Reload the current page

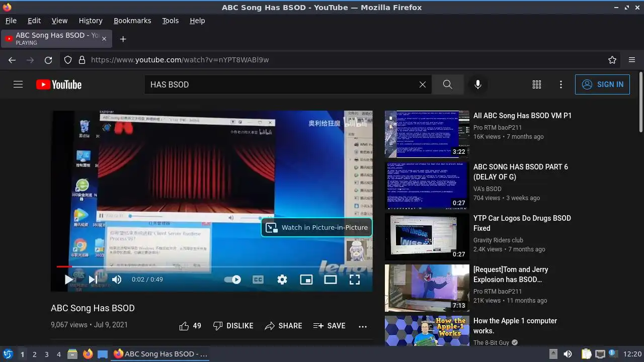pos(48,60)
